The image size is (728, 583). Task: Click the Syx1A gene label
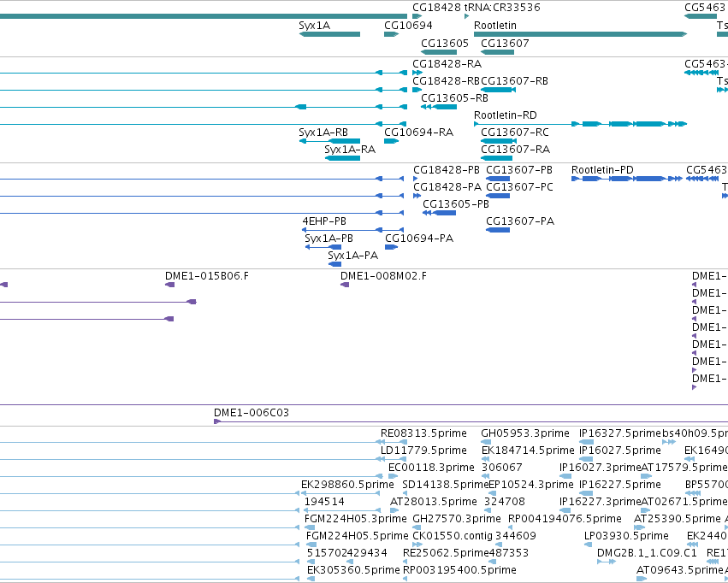click(x=314, y=26)
